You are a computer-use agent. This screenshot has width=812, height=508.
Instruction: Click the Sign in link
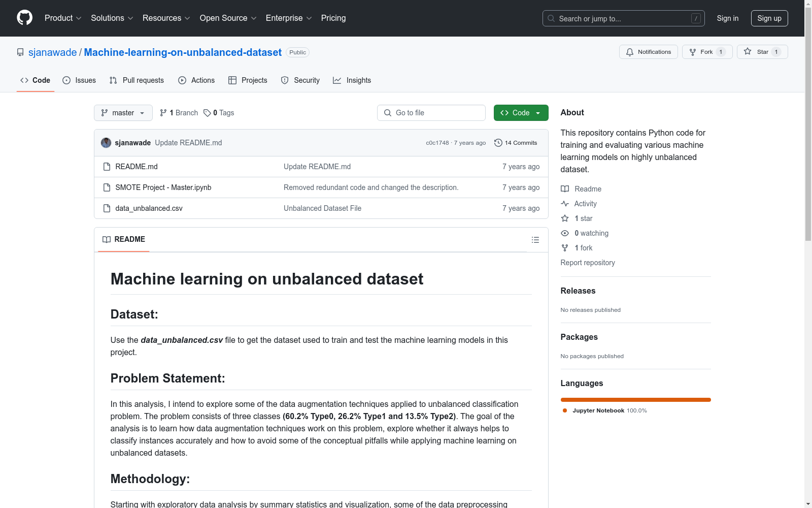pos(727,18)
